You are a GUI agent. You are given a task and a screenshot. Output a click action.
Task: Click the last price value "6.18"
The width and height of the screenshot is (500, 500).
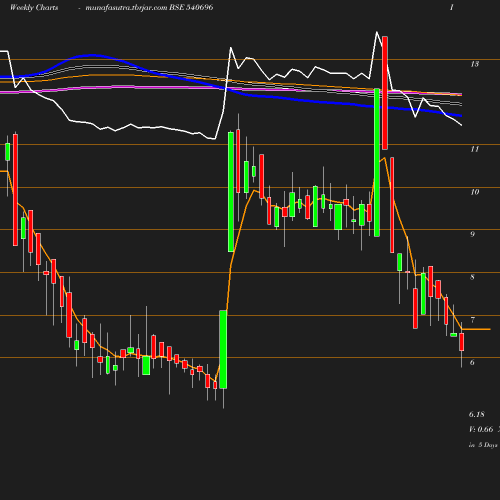pyautogui.click(x=477, y=414)
